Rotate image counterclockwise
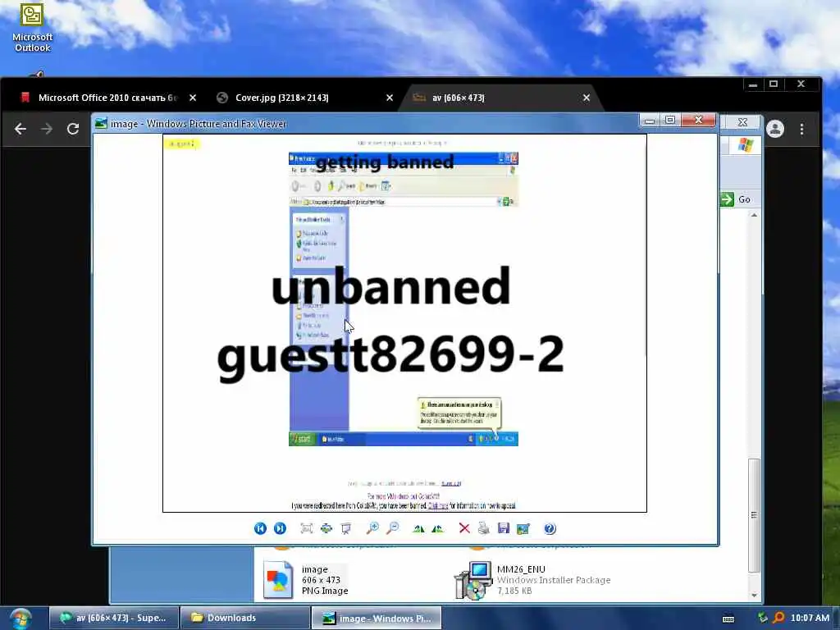The image size is (840, 630). pos(438,529)
